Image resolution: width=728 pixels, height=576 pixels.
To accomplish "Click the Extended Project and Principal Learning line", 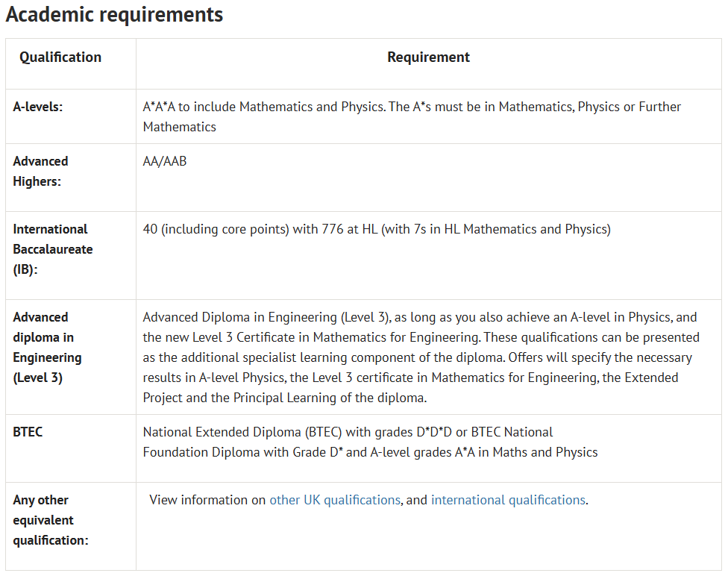I will [284, 398].
